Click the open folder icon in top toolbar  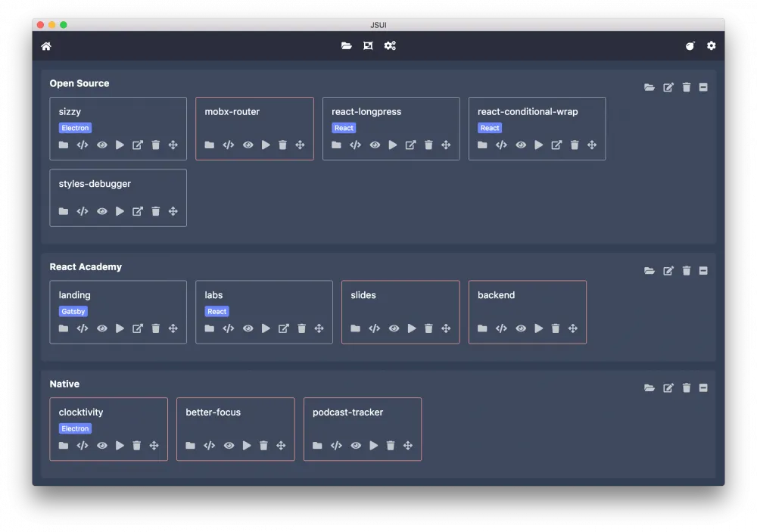point(346,46)
